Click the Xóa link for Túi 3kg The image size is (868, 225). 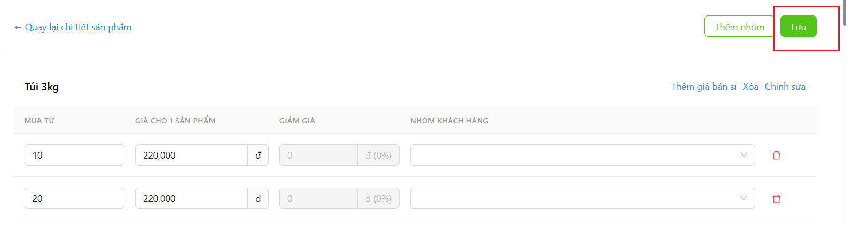click(750, 87)
